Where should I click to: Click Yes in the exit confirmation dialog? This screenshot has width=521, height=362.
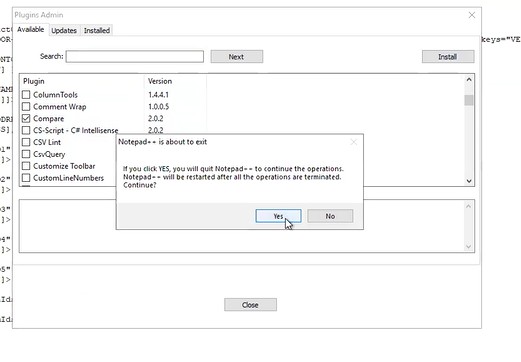[x=278, y=216]
